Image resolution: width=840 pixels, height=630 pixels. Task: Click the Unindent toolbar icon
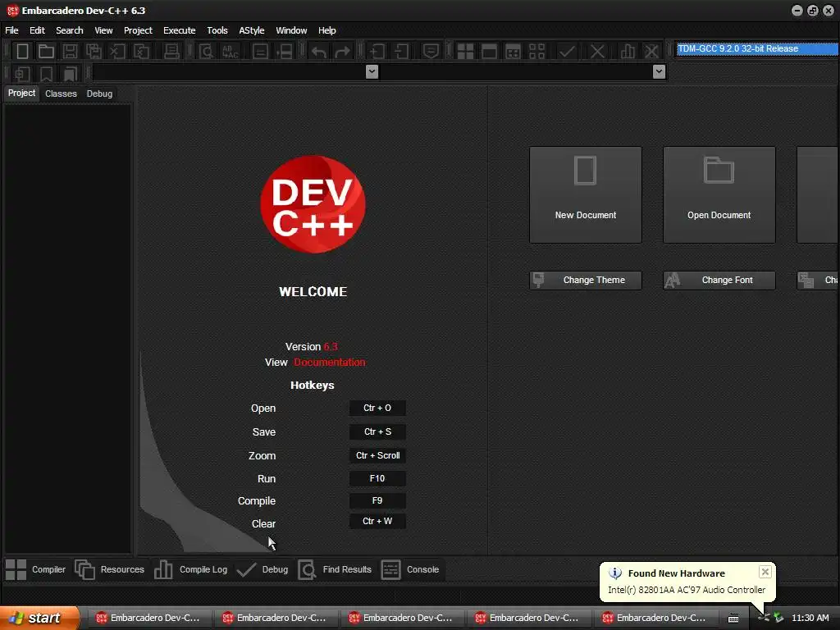pos(401,52)
